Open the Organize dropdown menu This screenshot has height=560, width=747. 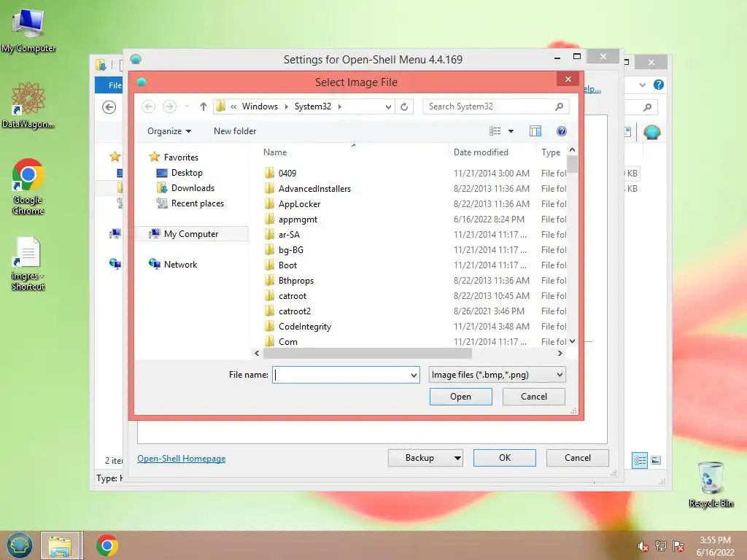[x=169, y=131]
